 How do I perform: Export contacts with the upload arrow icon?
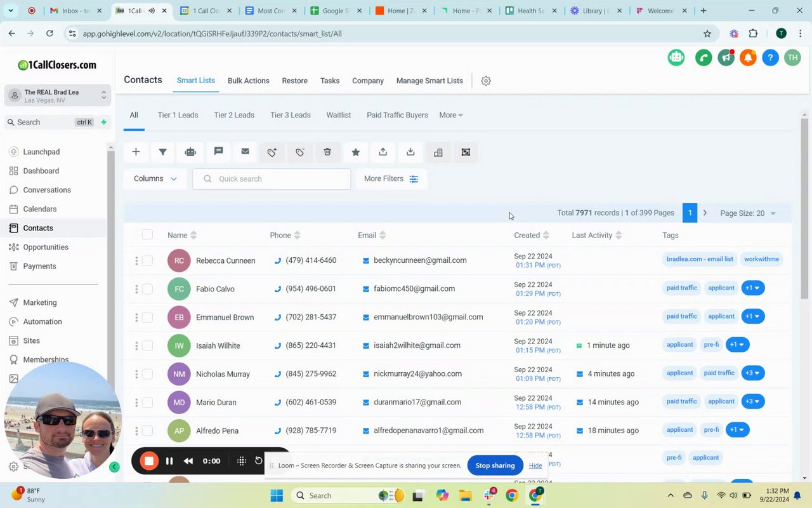click(383, 152)
